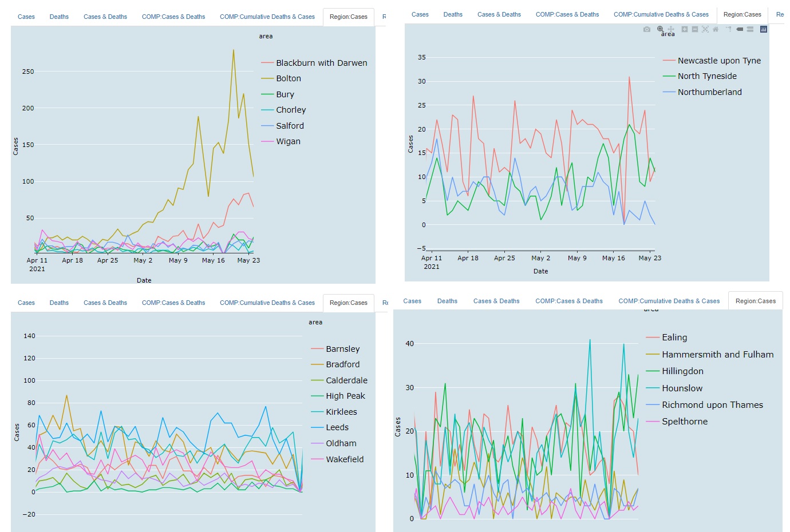Click the Zoom out minus icon

[694, 29]
